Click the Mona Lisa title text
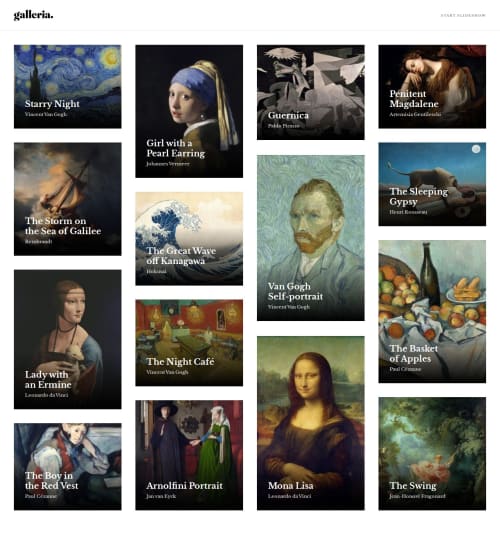 pos(290,486)
